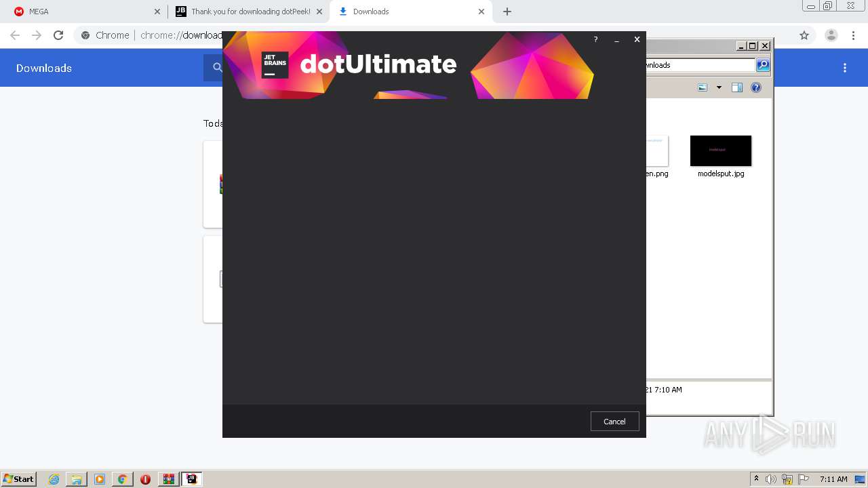
Task: Open Explorer help icon
Action: click(756, 87)
